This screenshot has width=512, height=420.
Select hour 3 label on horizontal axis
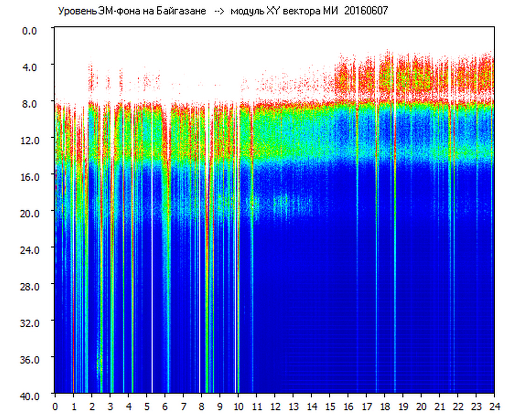(x=110, y=406)
